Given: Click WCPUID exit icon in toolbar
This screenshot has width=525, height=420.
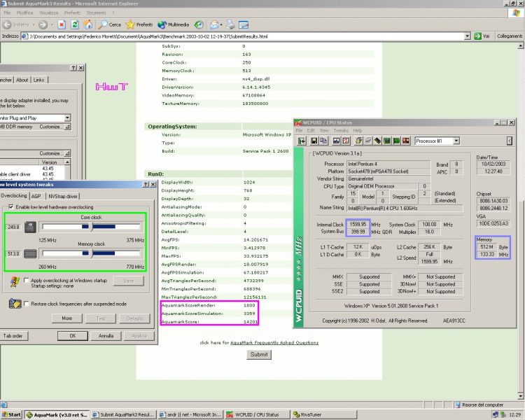Looking at the screenshot, I should [302, 141].
